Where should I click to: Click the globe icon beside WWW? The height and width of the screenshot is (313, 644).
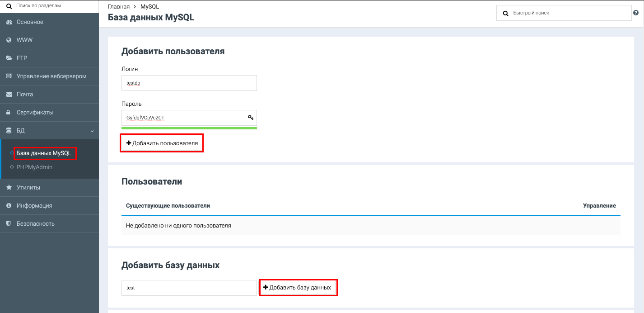[x=9, y=40]
